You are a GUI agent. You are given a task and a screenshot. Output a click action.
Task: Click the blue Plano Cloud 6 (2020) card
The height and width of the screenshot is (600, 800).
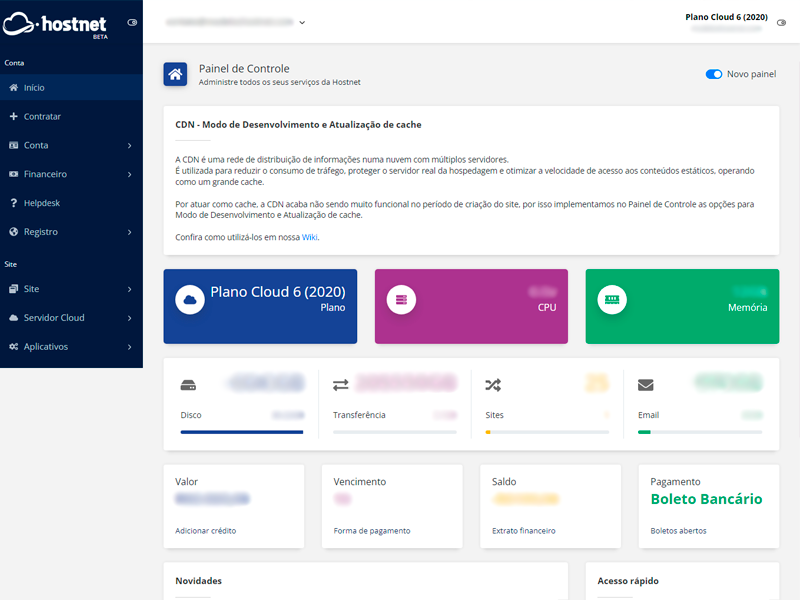pos(260,306)
